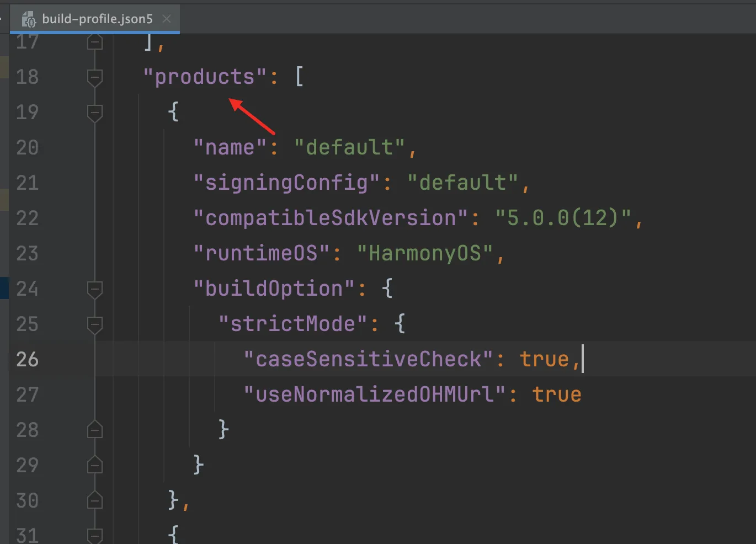Click the fold end marker on line 17
This screenshot has width=756, height=544.
pyautogui.click(x=95, y=42)
